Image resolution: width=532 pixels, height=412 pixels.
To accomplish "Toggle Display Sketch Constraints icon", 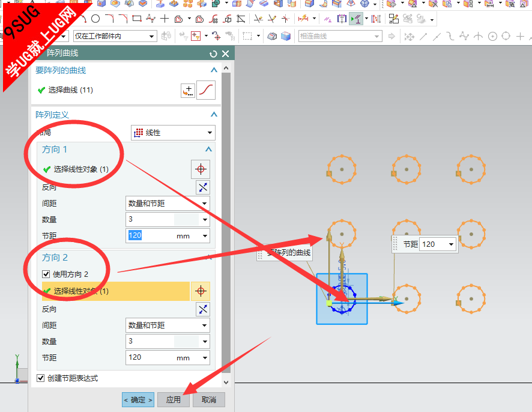I will pyautogui.click(x=356, y=19).
